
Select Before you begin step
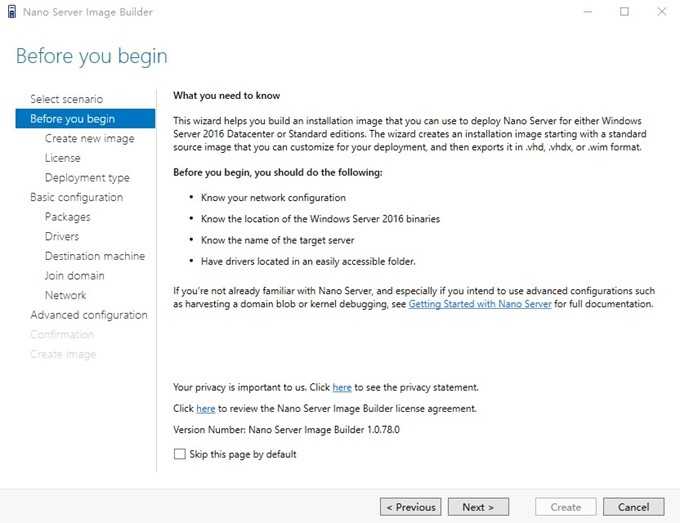85,118
